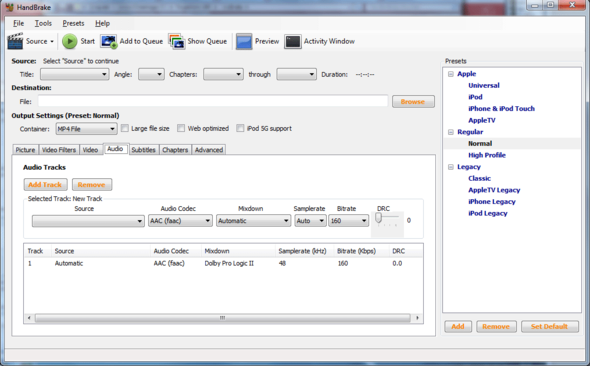Viewport: 590px width, 366px height.
Task: Switch to the Chapters tab
Action: (175, 150)
